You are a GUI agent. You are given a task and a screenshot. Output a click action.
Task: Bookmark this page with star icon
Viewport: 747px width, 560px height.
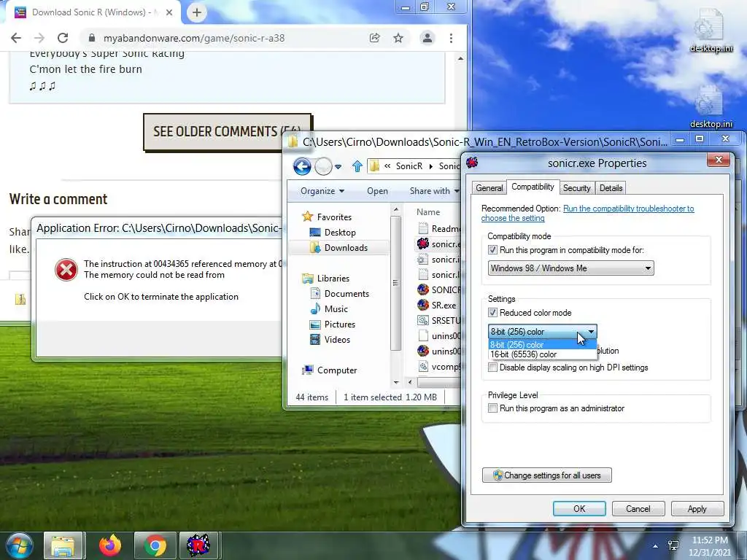point(398,38)
